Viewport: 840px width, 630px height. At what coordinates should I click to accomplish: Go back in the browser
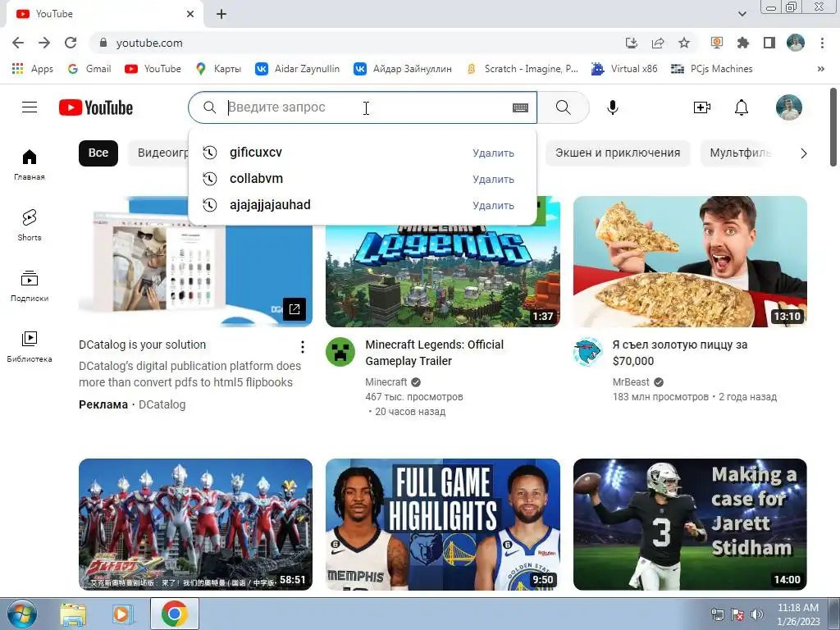pyautogui.click(x=18, y=43)
